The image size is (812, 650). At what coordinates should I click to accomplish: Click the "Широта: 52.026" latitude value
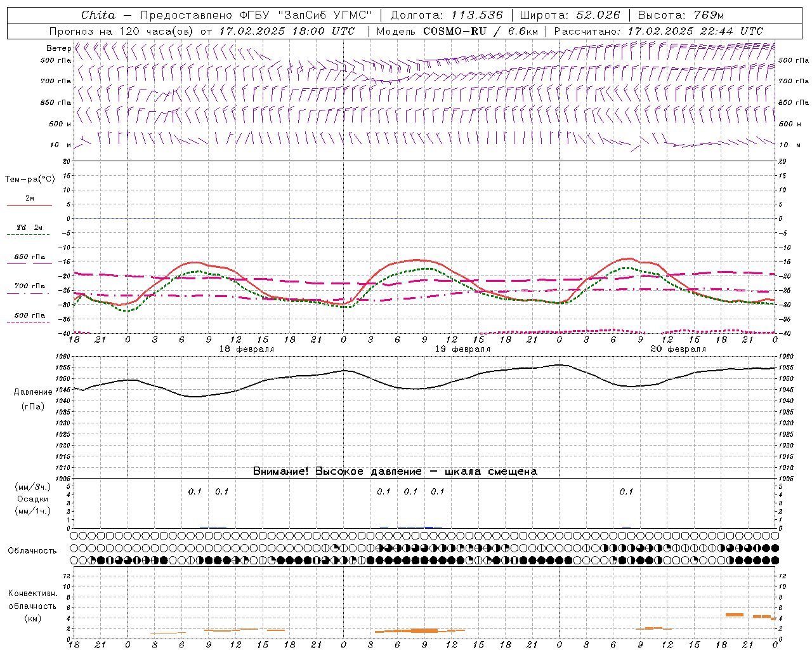(570, 15)
